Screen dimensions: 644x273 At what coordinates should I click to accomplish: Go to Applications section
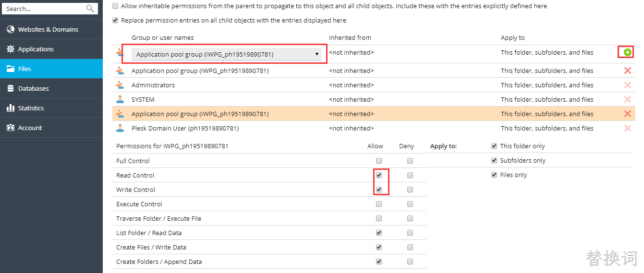(51, 49)
